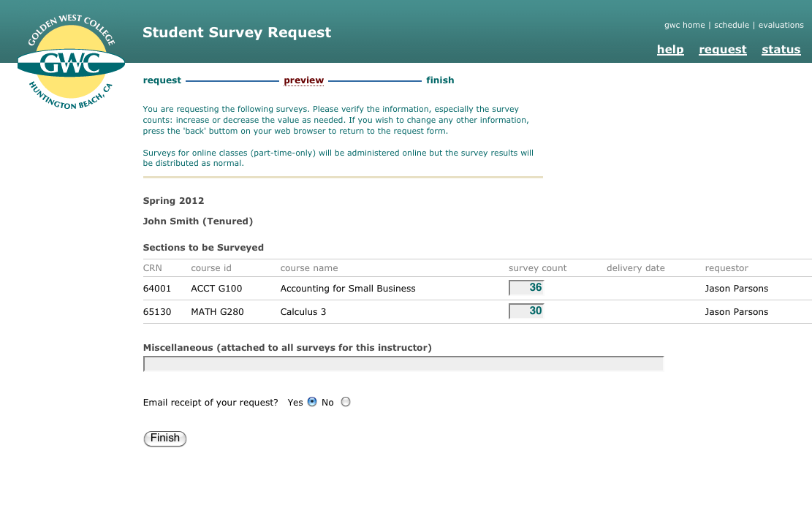The width and height of the screenshot is (812, 513).
Task: Focus the Miscellaneous text field
Action: pyautogui.click(x=403, y=364)
